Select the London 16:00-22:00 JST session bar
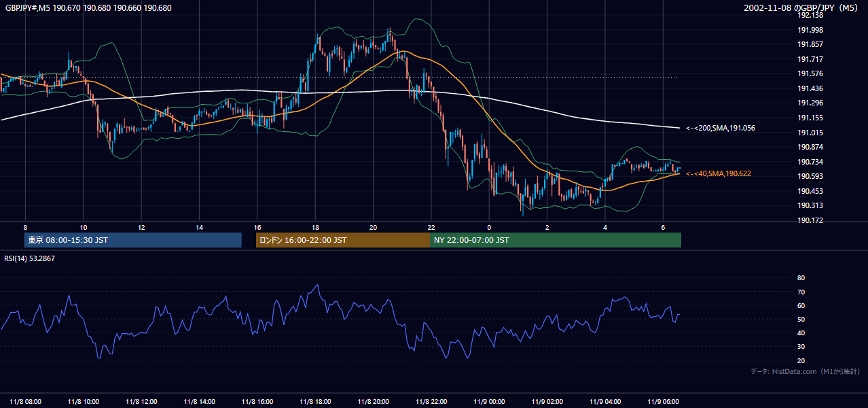 point(343,240)
